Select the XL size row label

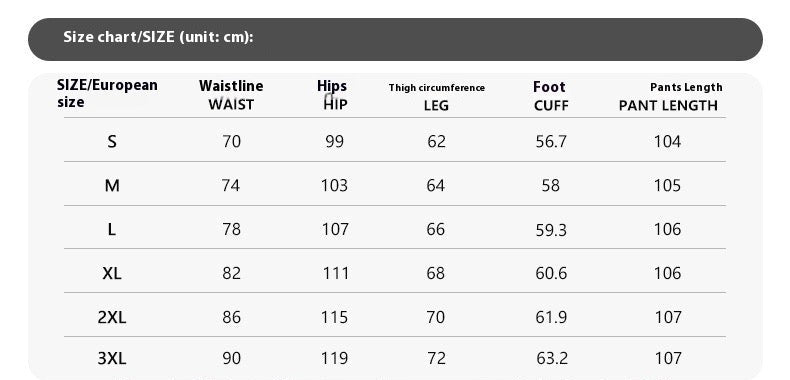pos(112,274)
